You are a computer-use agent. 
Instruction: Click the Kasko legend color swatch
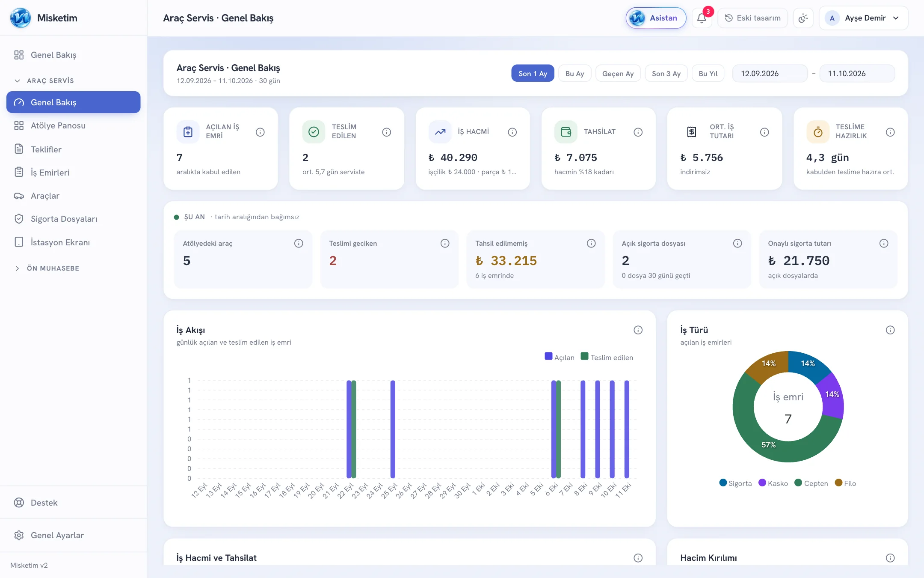762,483
